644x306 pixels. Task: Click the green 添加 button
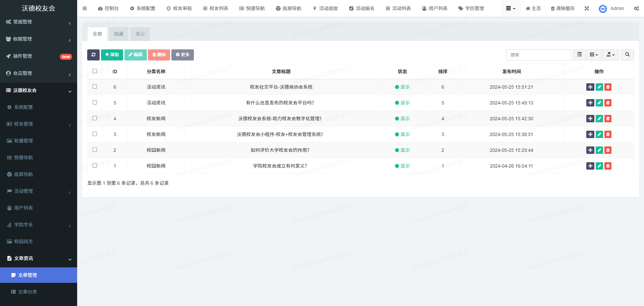112,55
